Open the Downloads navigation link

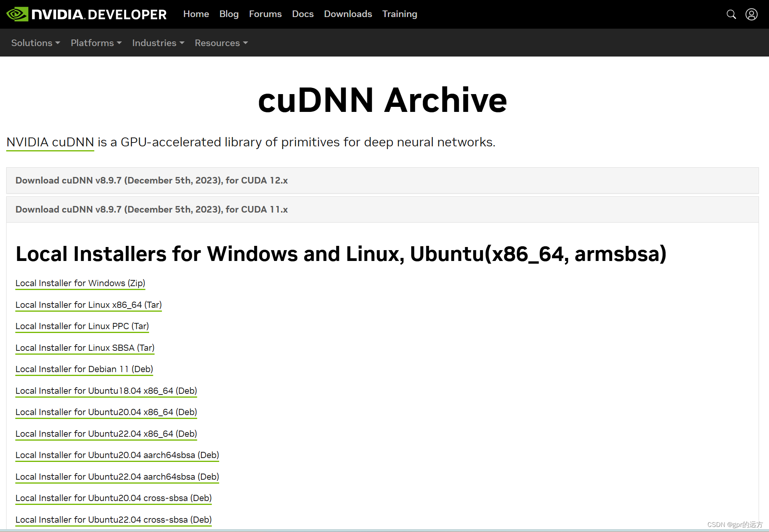click(x=348, y=14)
